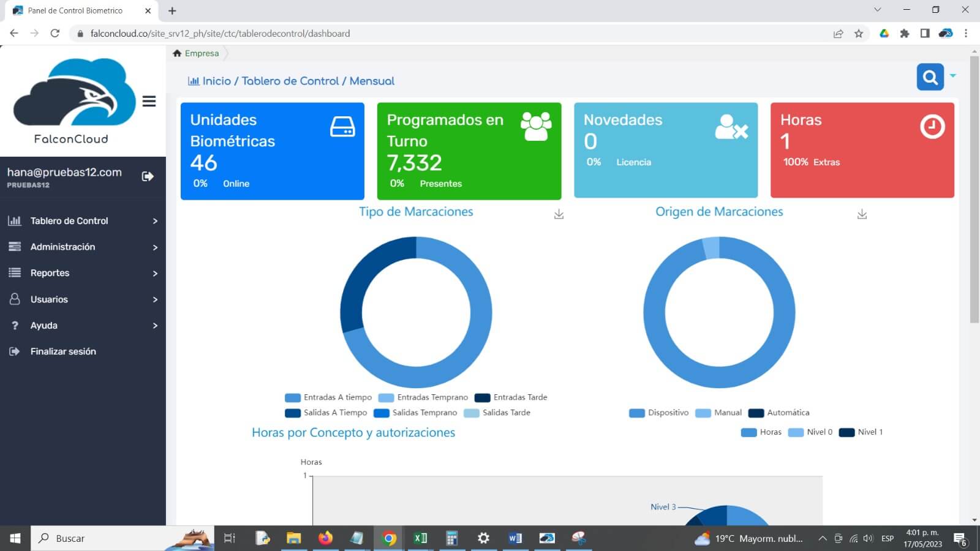Open Excel from the Windows taskbar
Image resolution: width=980 pixels, height=551 pixels.
(x=420, y=538)
